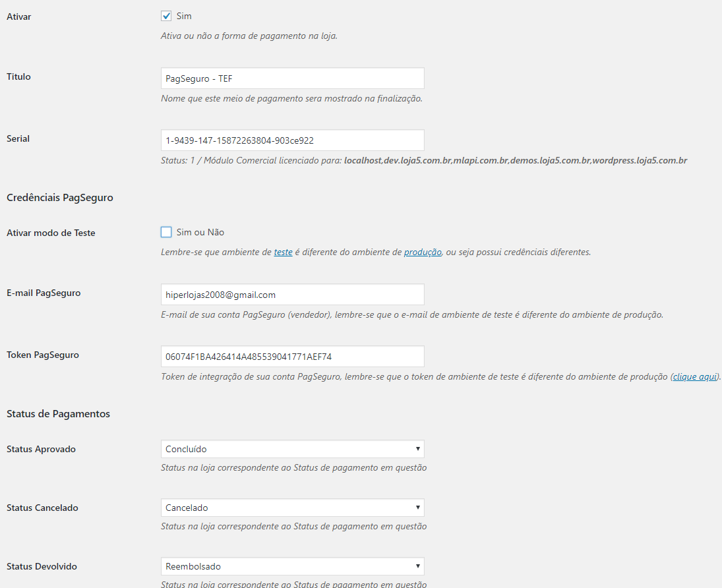
Task: Focus the Titulo input field
Action: click(x=292, y=78)
